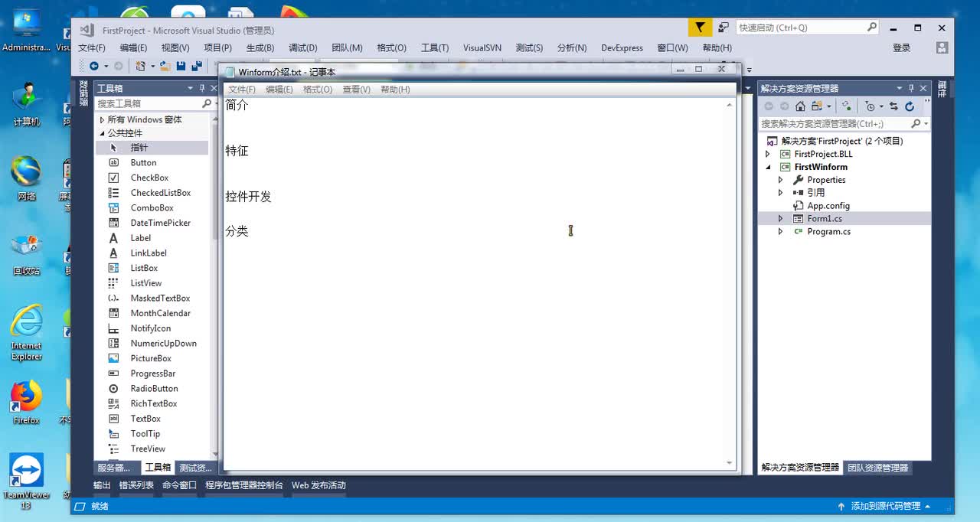The width and height of the screenshot is (980, 522).
Task: Expand the FirstProject.BLL project node
Action: pyautogui.click(x=768, y=154)
